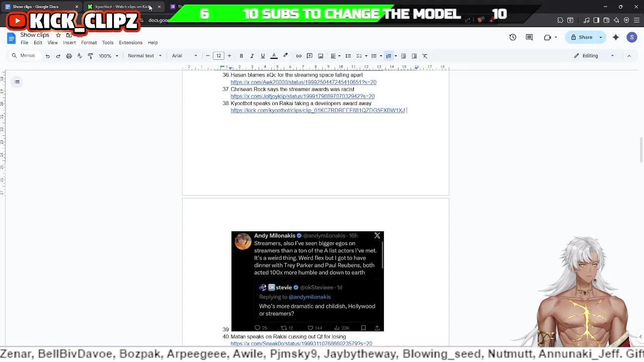644x362 pixels.
Task: Open the browser wallet icon
Action: coord(606,20)
